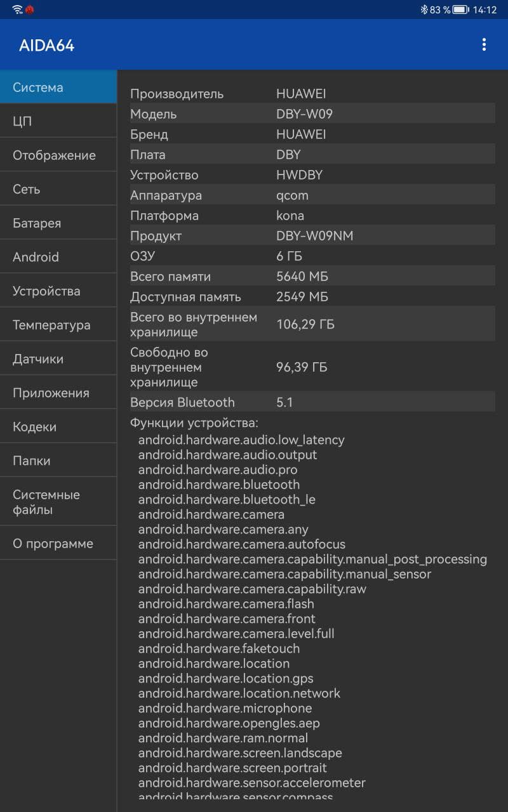Open the three-dot overflow menu
Screen dimensions: 508x812
coord(484,44)
